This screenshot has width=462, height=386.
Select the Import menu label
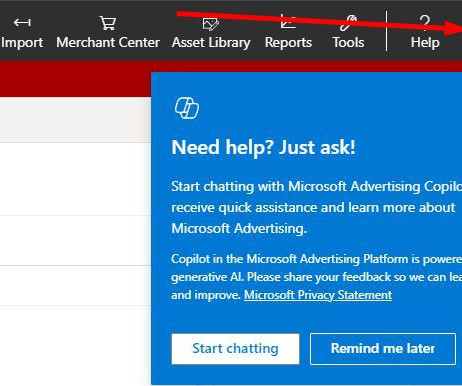22,43
